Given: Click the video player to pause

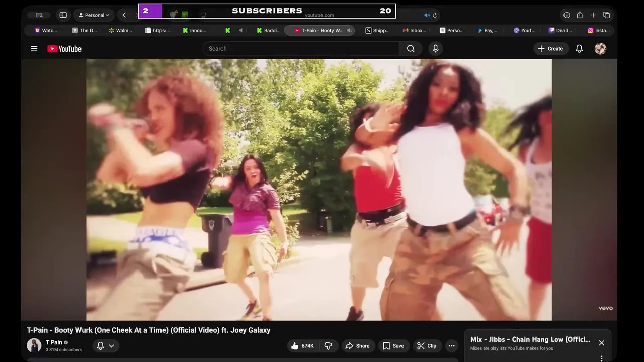Looking at the screenshot, I should tap(319, 190).
